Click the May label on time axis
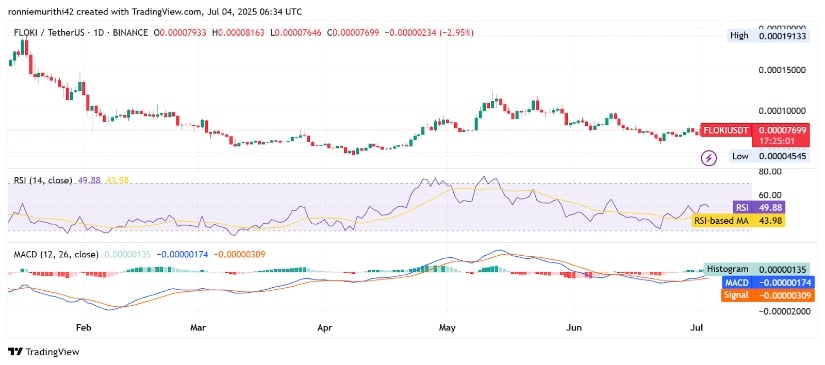The image size is (825, 365). (447, 328)
